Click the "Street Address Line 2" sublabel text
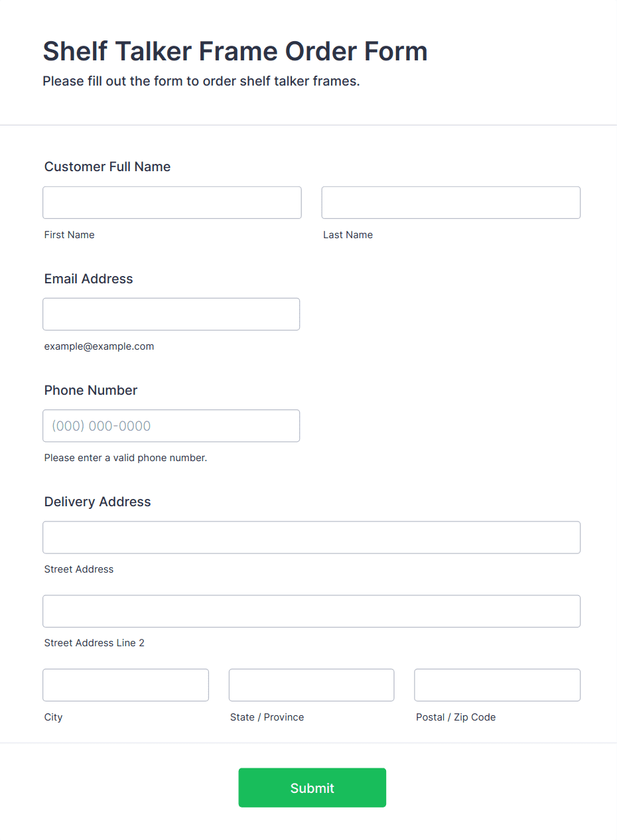The image size is (617, 840). [94, 643]
